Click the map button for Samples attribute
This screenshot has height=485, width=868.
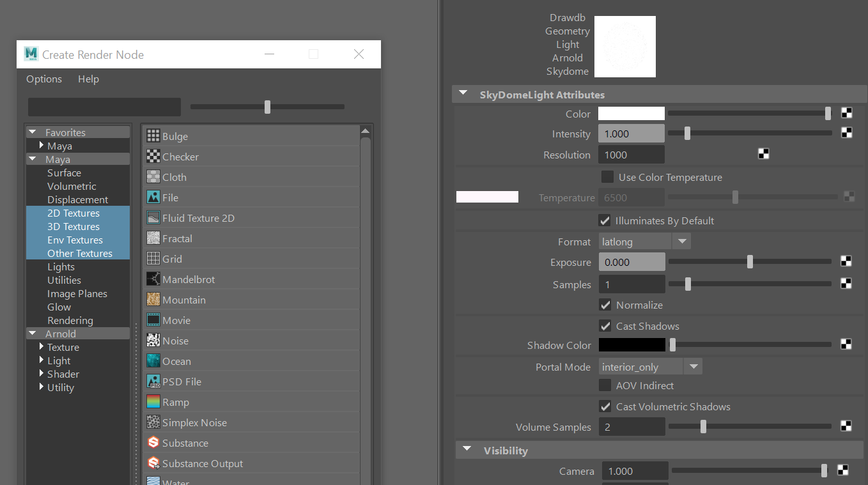[846, 284]
